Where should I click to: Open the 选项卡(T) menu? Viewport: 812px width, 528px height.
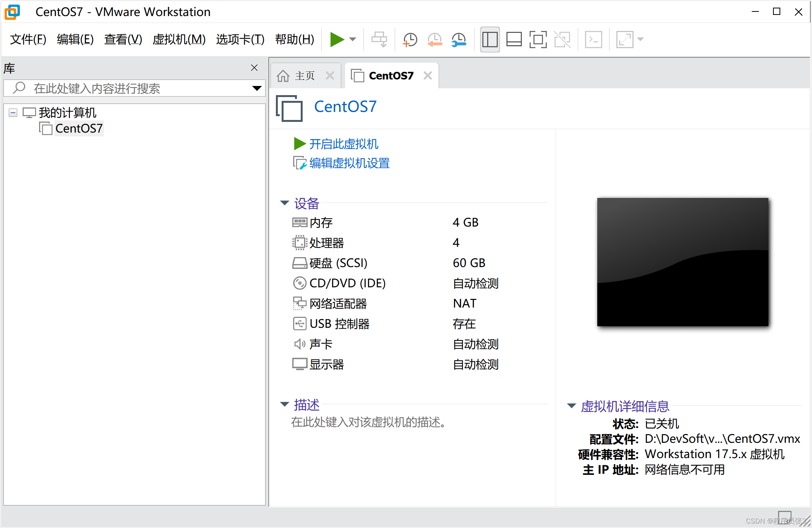240,39
